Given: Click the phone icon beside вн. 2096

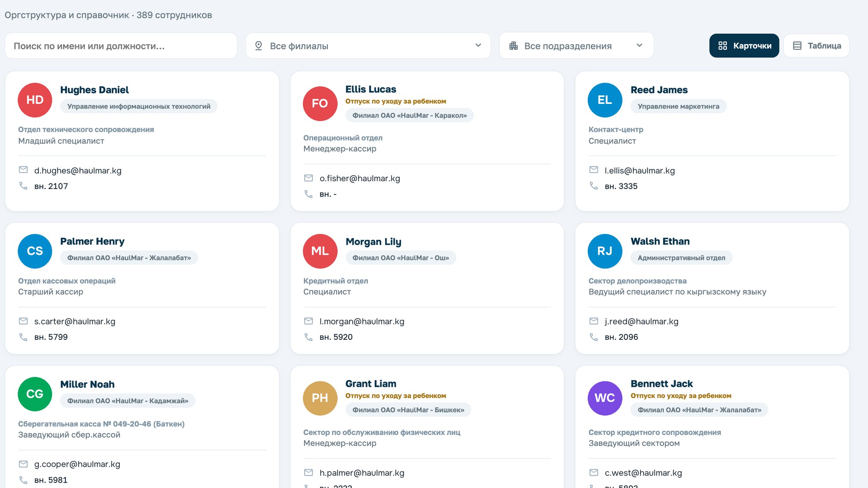Looking at the screenshot, I should tap(594, 337).
